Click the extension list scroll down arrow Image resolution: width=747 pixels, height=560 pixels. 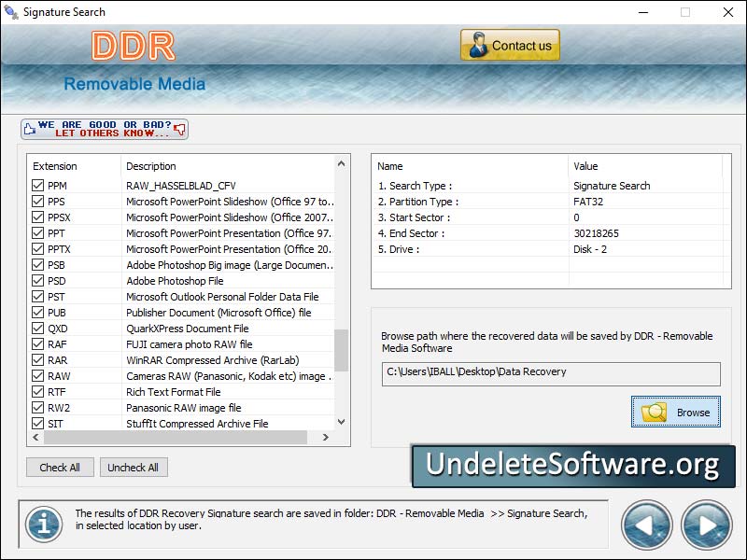pyautogui.click(x=341, y=422)
